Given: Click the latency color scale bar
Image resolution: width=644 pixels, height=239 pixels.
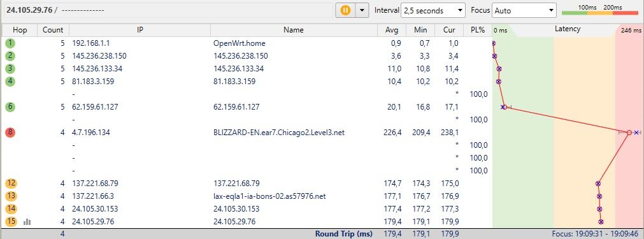Looking at the screenshot, I should pyautogui.click(x=599, y=13).
